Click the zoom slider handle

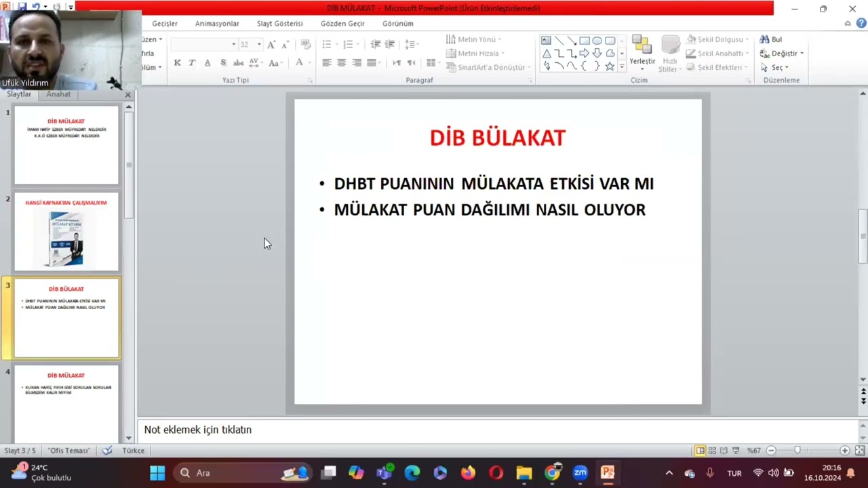797,451
